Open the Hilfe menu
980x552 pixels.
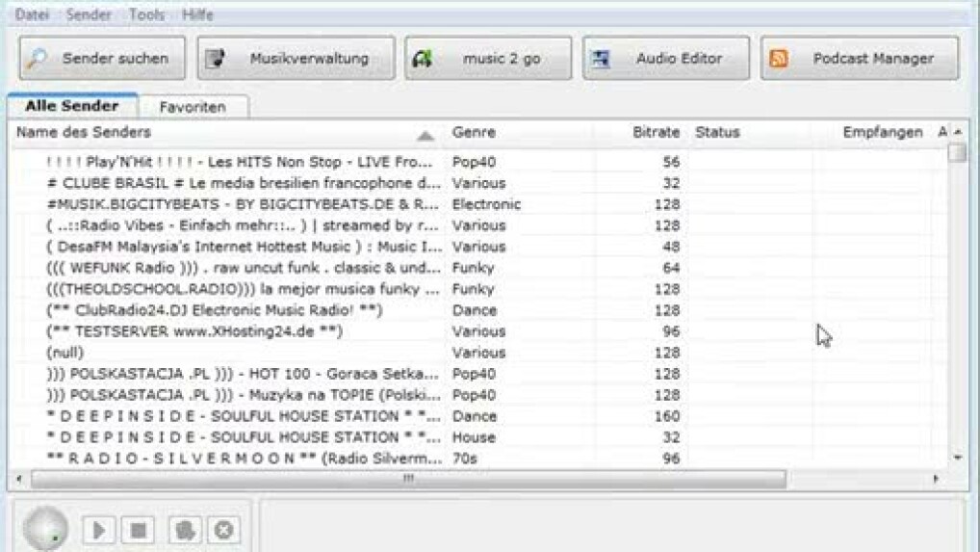(197, 15)
